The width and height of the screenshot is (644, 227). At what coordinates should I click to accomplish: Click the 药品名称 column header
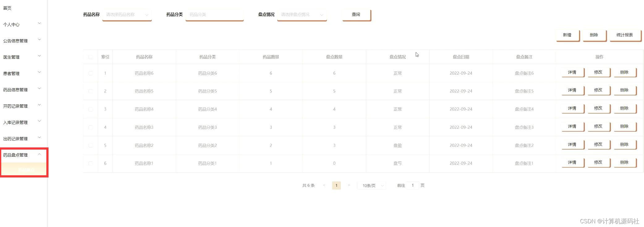(144, 57)
